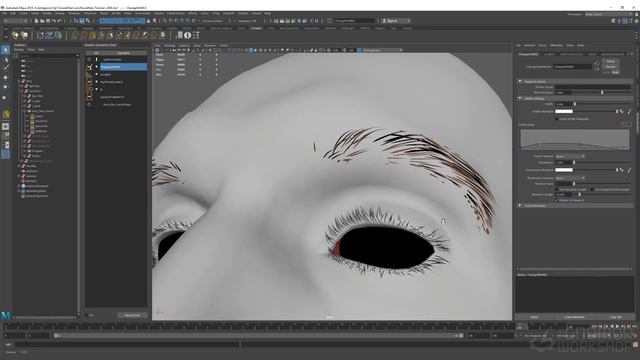Toggle the eye icon of the bottom modifier row
The width and height of the screenshot is (640, 360).
click(x=89, y=104)
